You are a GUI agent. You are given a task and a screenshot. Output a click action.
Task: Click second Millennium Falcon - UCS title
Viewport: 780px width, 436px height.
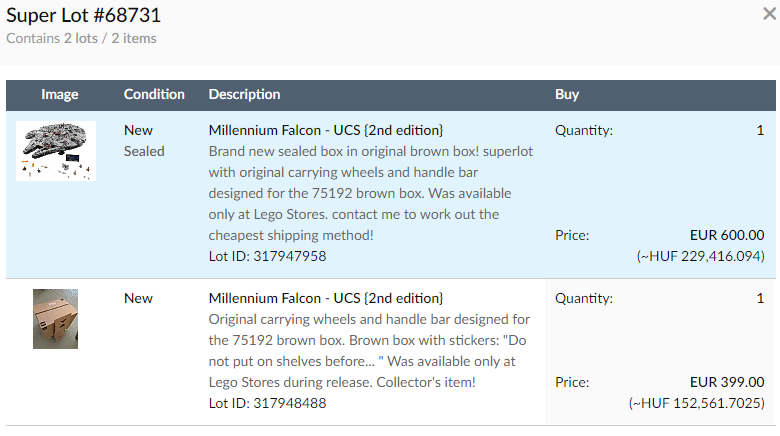point(326,298)
